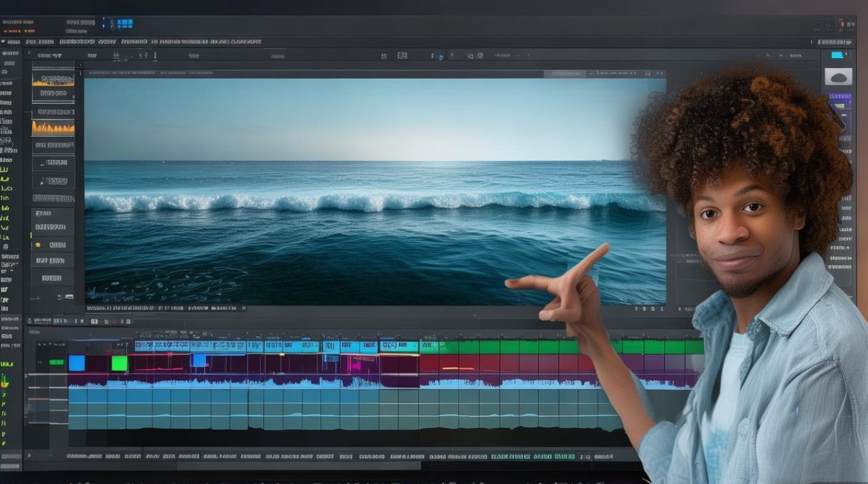Open the gray thumbnail with dark dome shape
The height and width of the screenshot is (484, 868).
838,77
